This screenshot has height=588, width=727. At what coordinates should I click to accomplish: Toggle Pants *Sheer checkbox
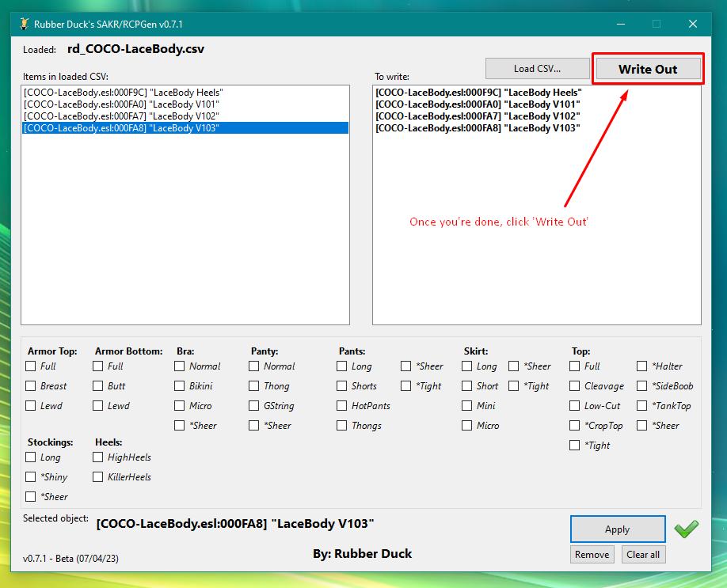405,366
